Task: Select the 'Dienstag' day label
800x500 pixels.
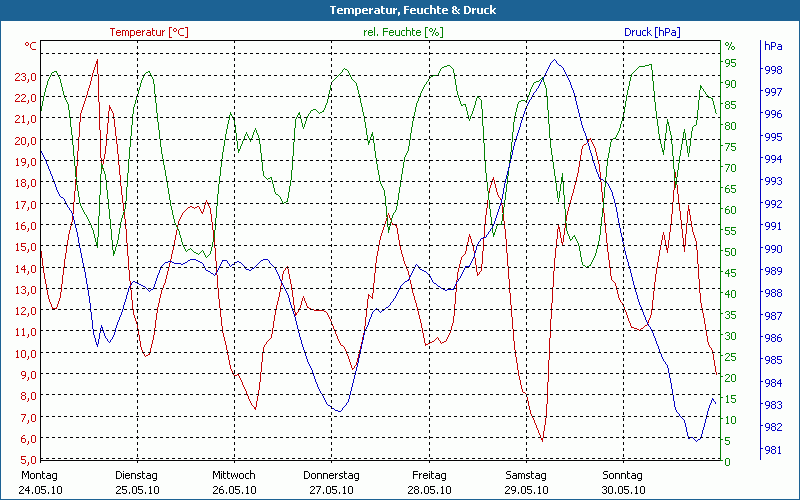Action: [x=136, y=475]
